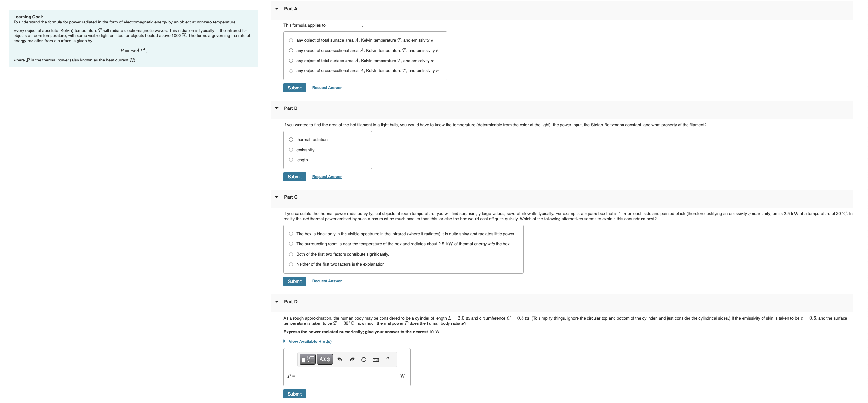The width and height of the screenshot is (868, 403).
Task: Select 'Both of the first two factors' option
Action: point(291,254)
